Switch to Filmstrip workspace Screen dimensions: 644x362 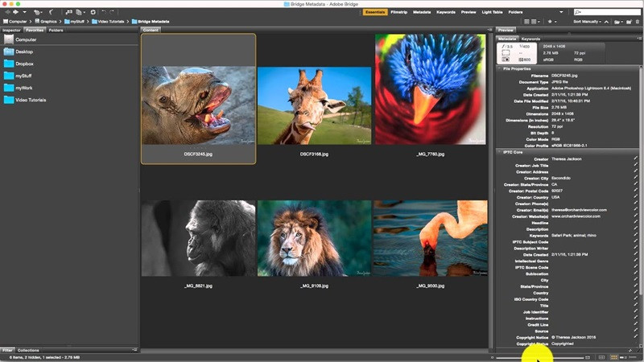(398, 12)
